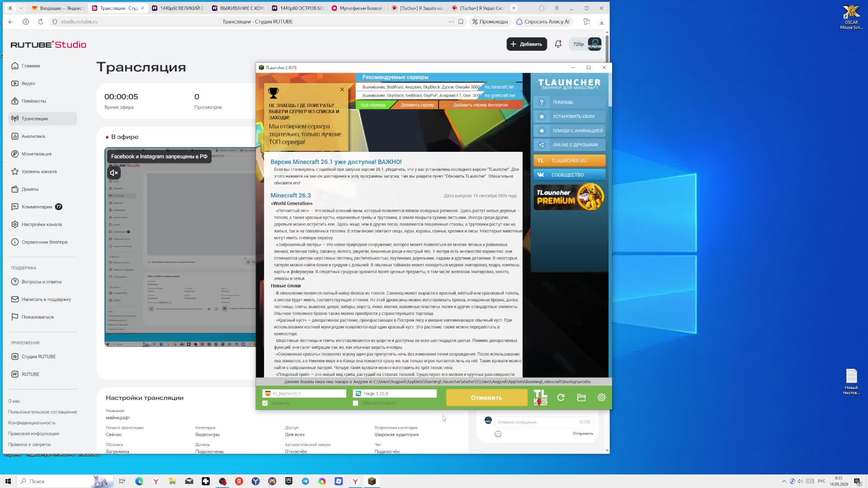
Task: Open the channel avatar in RUTUBE Studio
Action: [594, 44]
